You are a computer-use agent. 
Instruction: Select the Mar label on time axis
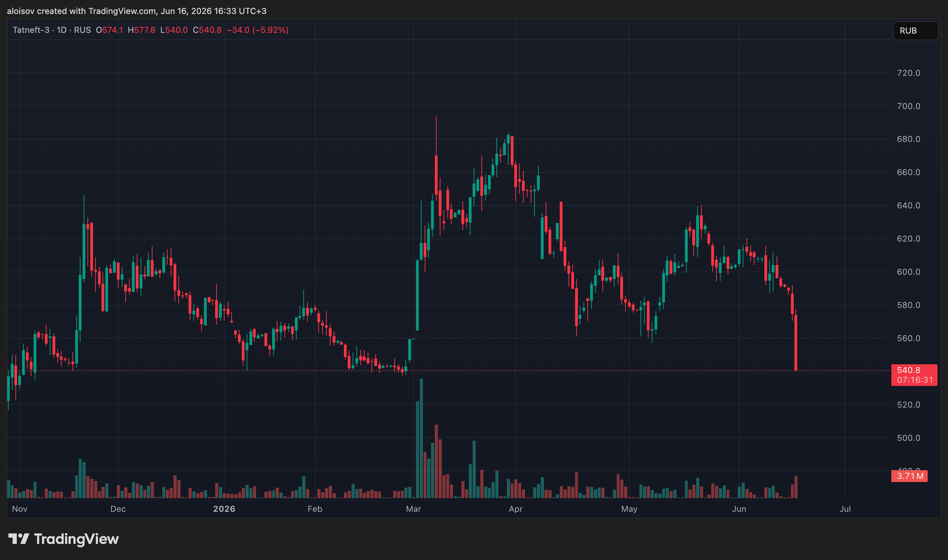coord(413,509)
